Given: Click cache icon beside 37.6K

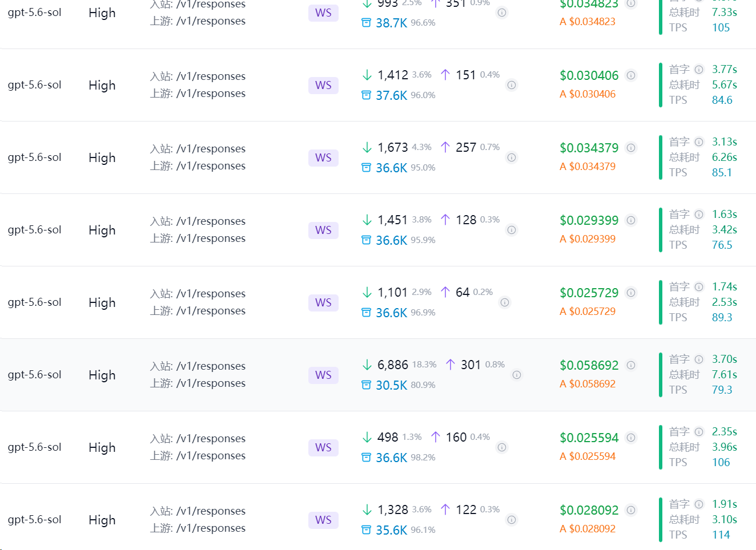Looking at the screenshot, I should (367, 95).
